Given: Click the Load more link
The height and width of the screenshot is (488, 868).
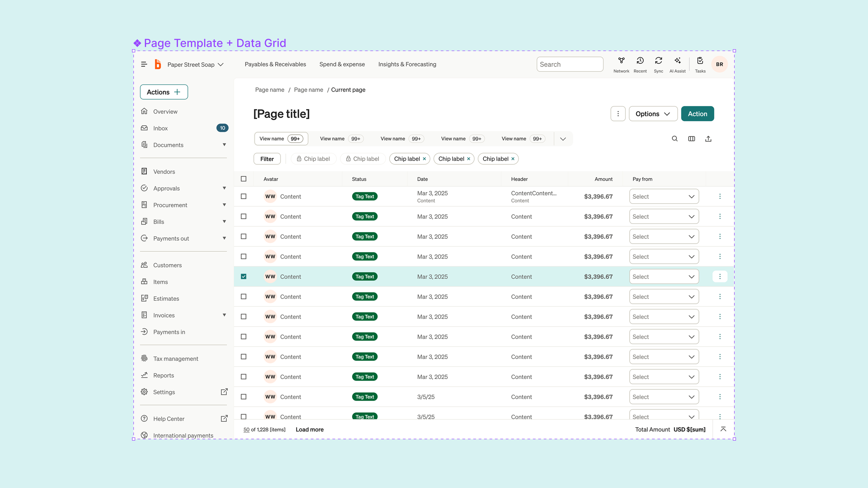Looking at the screenshot, I should tap(309, 430).
